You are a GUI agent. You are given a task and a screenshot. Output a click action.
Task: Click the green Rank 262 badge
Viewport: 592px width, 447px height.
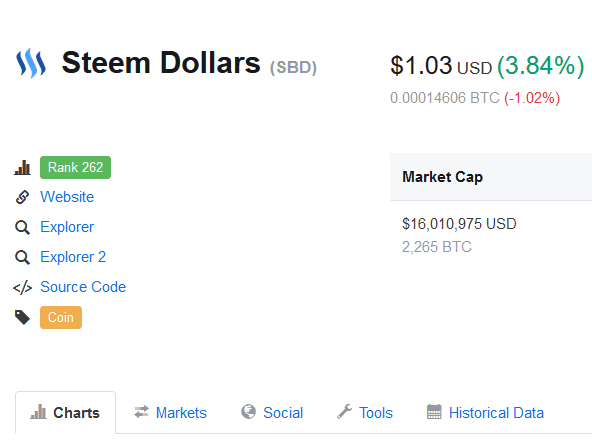[76, 167]
